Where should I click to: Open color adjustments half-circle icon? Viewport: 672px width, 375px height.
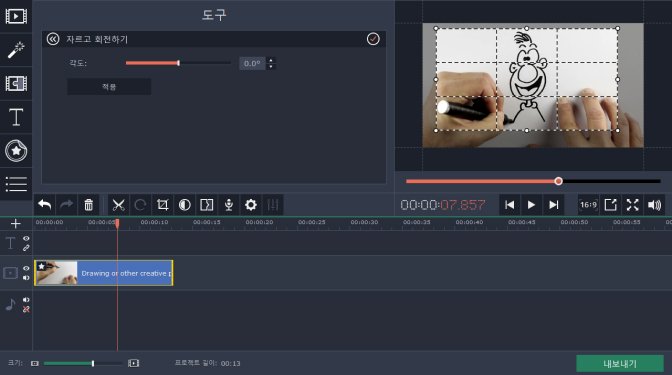point(185,205)
